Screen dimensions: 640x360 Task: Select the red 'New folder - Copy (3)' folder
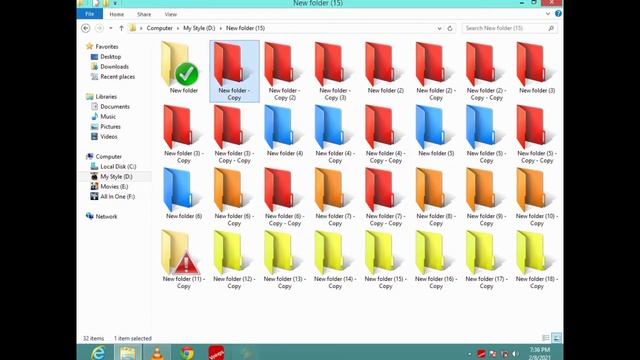click(x=334, y=64)
